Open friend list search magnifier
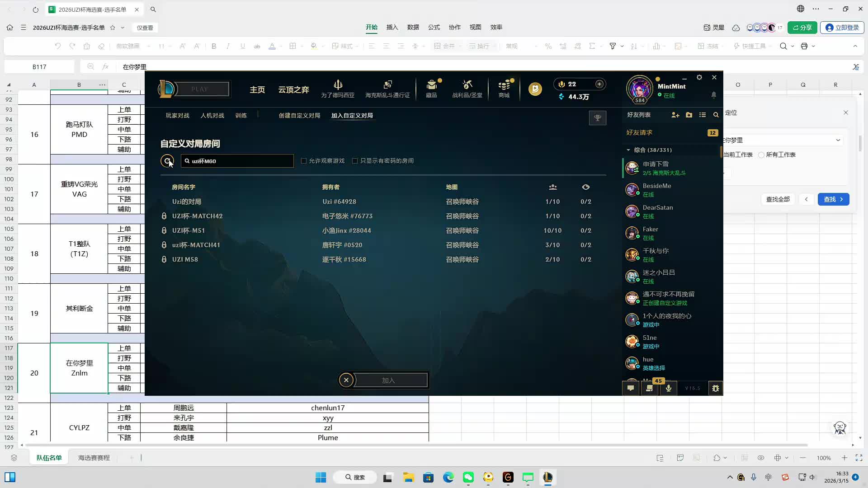 tap(716, 115)
